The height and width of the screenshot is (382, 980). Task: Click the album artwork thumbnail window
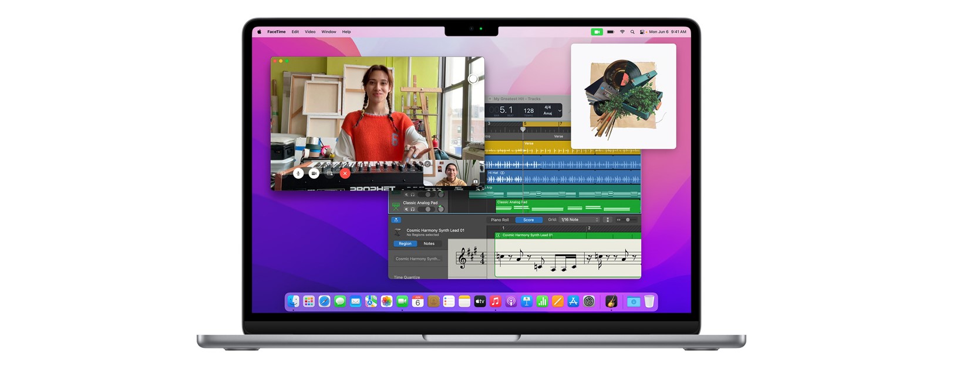pyautogui.click(x=624, y=96)
